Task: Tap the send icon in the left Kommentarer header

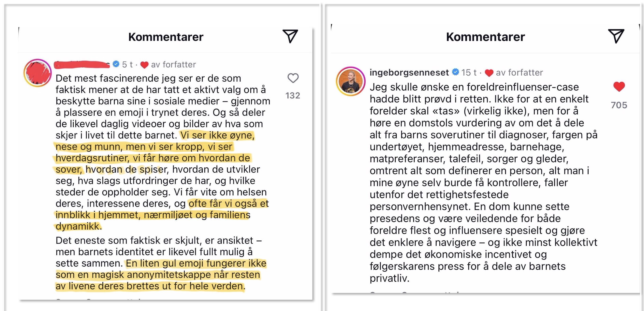Action: [x=290, y=36]
